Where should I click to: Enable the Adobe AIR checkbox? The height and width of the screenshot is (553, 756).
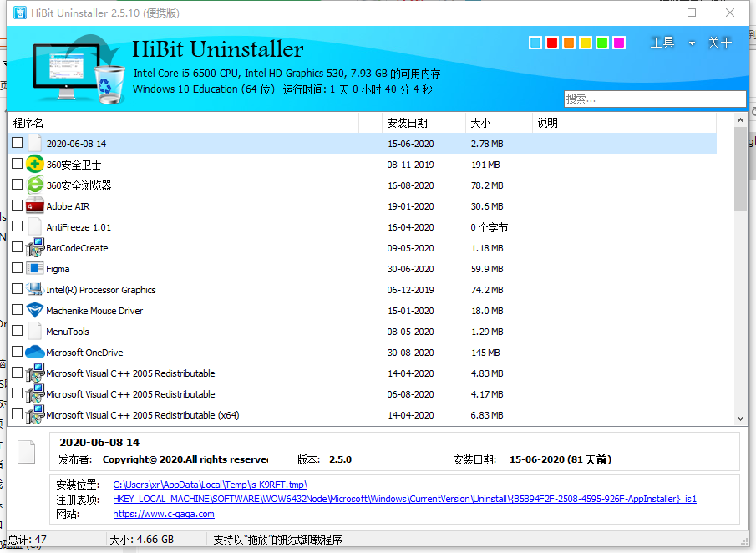click(17, 205)
